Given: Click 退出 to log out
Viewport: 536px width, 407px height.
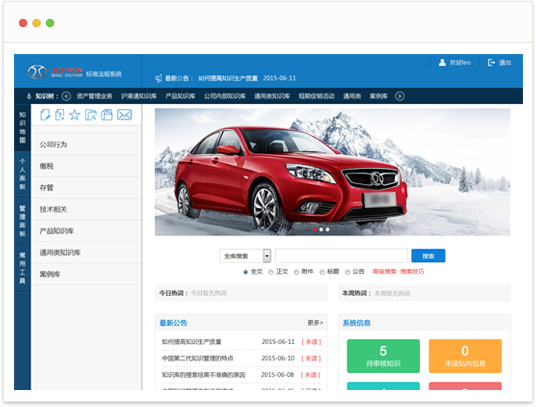Looking at the screenshot, I should tap(505, 63).
